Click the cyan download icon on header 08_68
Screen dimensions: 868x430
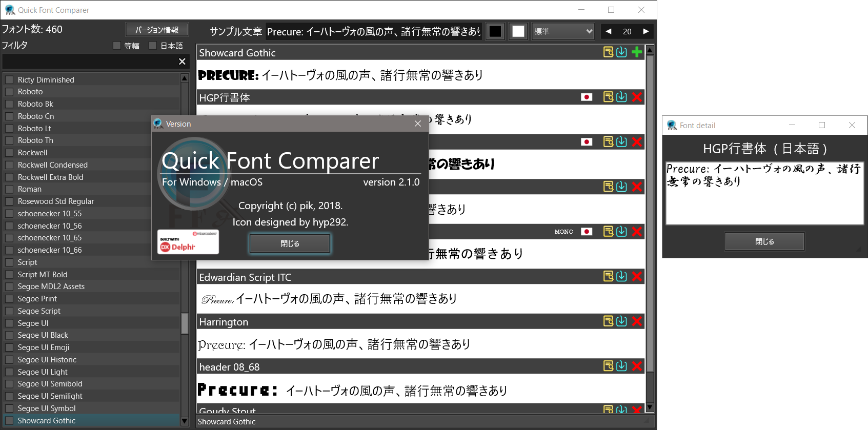621,366
